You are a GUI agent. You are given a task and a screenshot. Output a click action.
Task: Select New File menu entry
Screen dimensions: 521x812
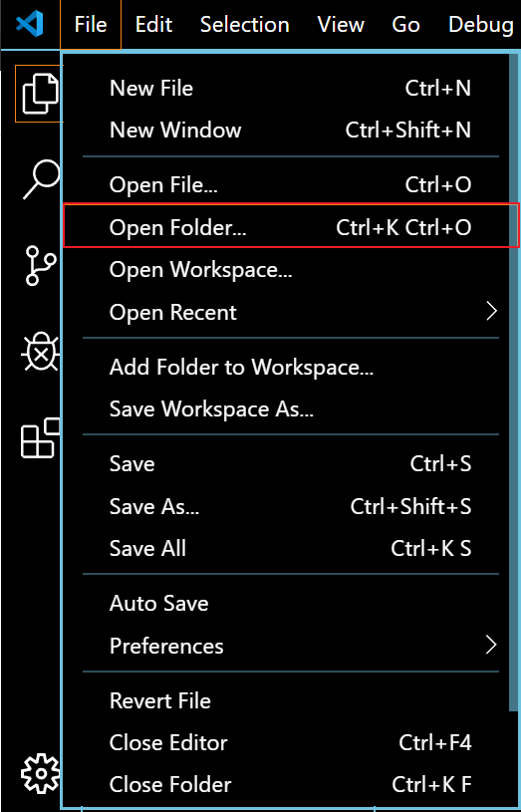pyautogui.click(x=291, y=88)
